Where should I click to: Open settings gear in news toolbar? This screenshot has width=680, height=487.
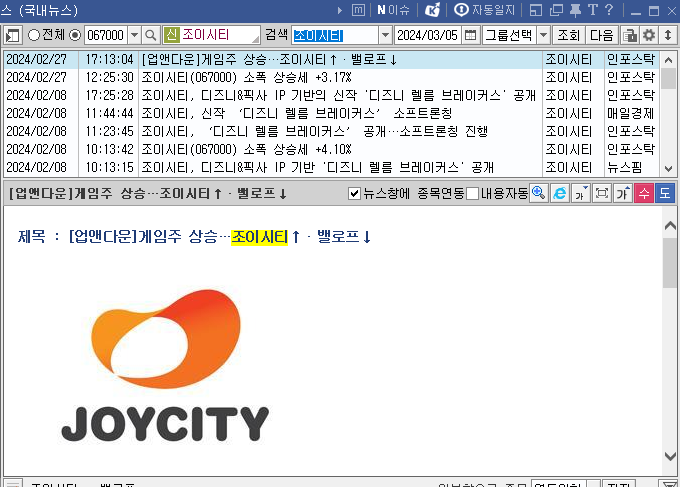tap(649, 35)
